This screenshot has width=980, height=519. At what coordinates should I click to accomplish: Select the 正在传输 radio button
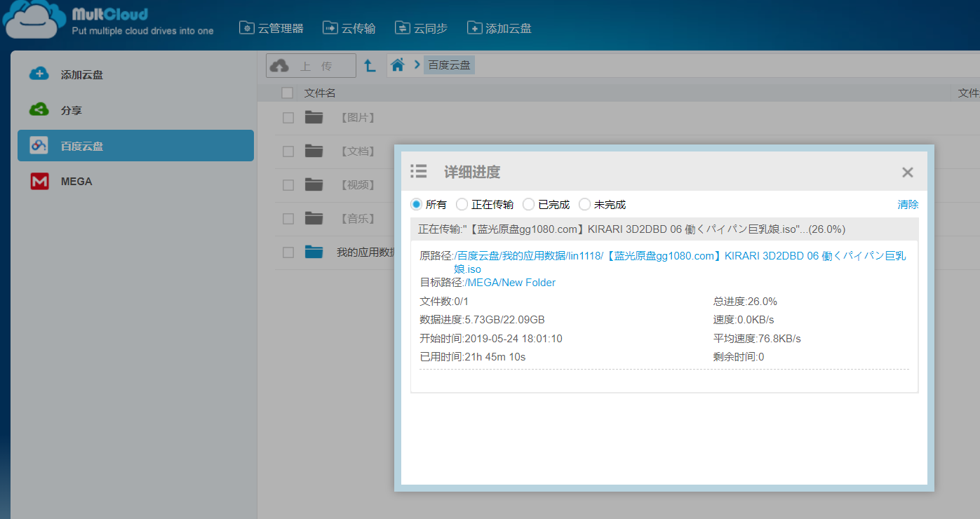[462, 204]
